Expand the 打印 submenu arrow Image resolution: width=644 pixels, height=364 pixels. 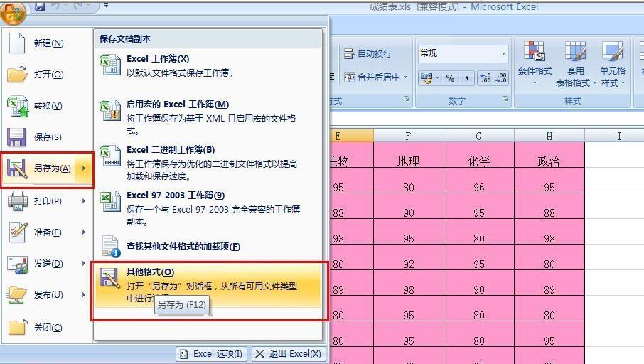tap(84, 201)
